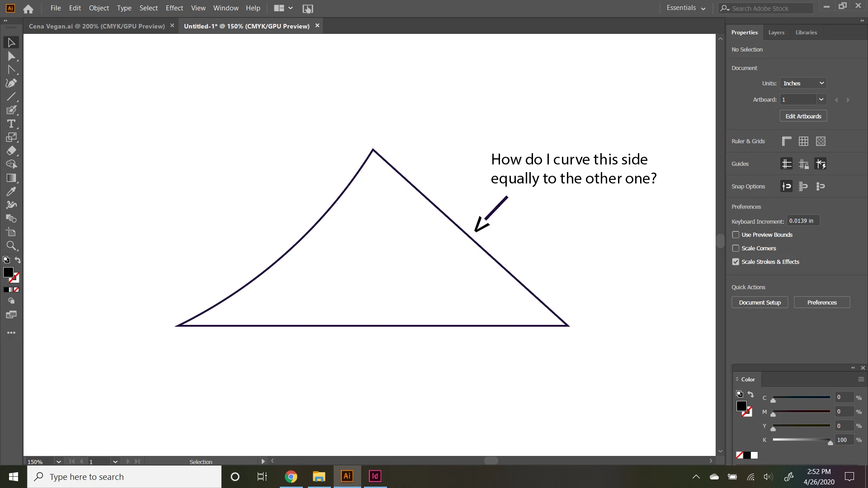Open the Essentials workspace dropdown

686,8
